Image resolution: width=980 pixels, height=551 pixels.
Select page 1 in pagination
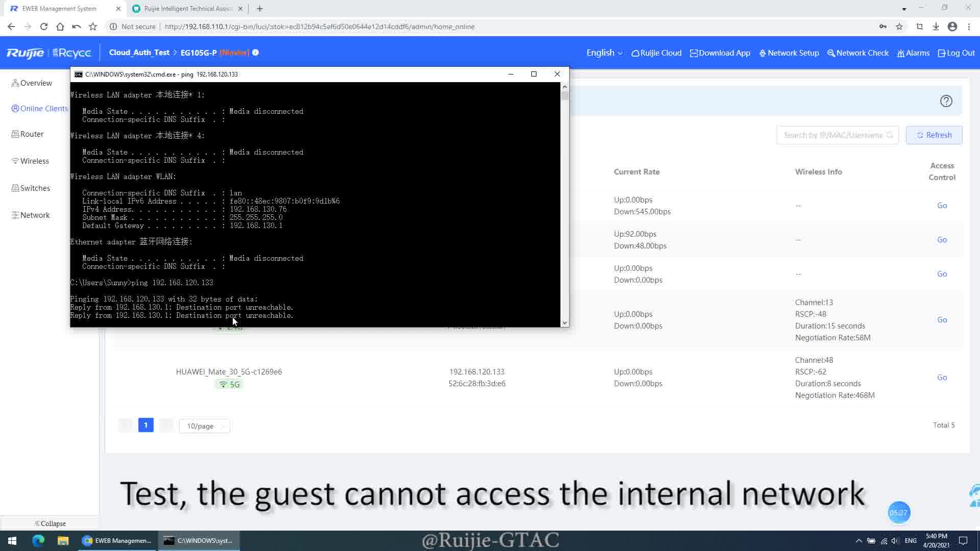145,425
